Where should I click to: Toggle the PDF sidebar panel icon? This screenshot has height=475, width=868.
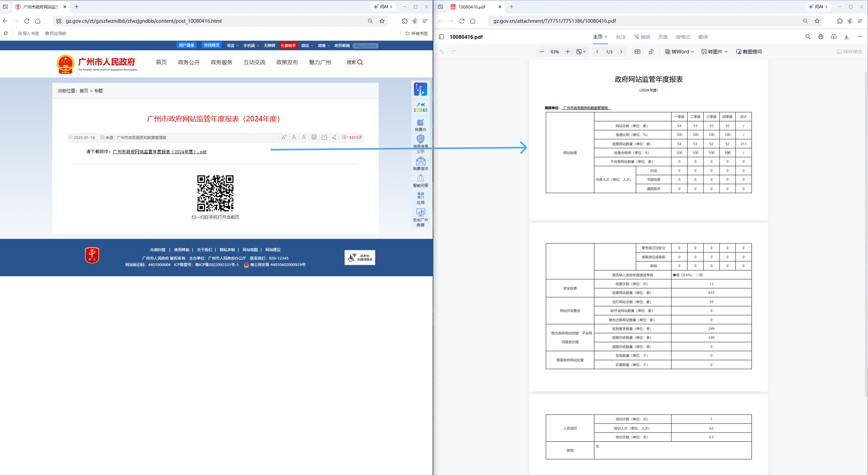pos(441,37)
